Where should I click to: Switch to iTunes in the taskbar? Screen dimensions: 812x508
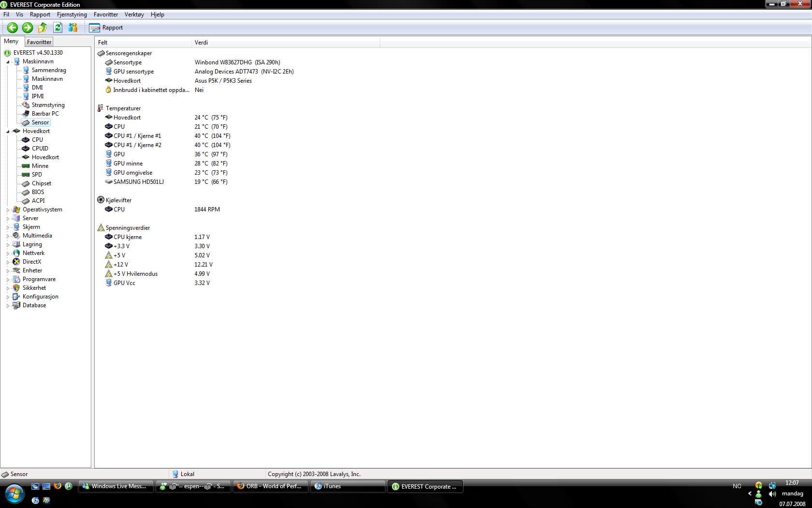[348, 487]
